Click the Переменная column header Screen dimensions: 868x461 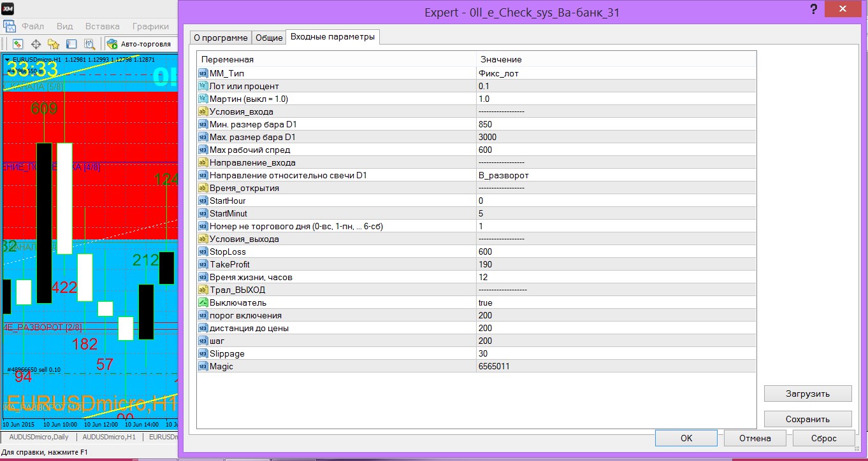point(336,59)
